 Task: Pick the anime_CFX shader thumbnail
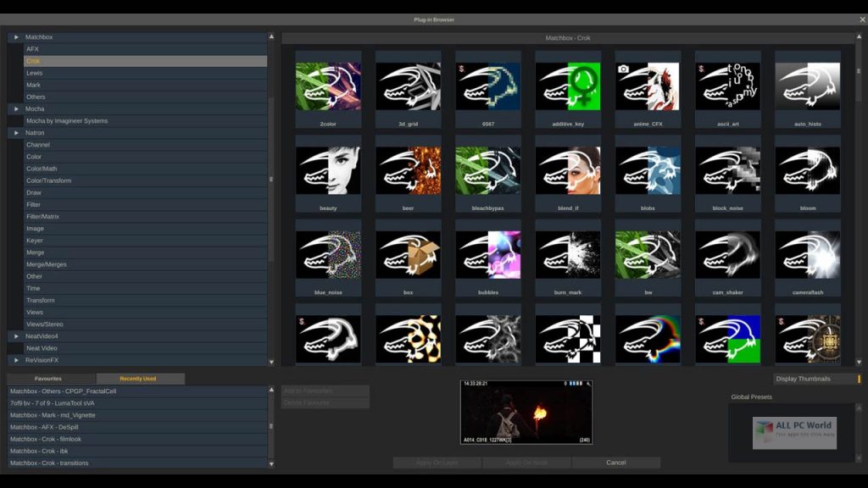(648, 86)
